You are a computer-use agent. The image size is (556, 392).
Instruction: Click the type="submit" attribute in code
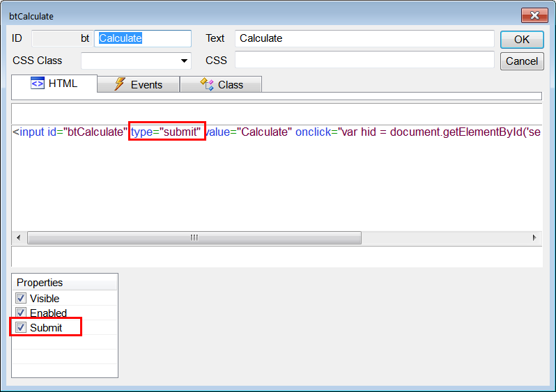point(166,132)
